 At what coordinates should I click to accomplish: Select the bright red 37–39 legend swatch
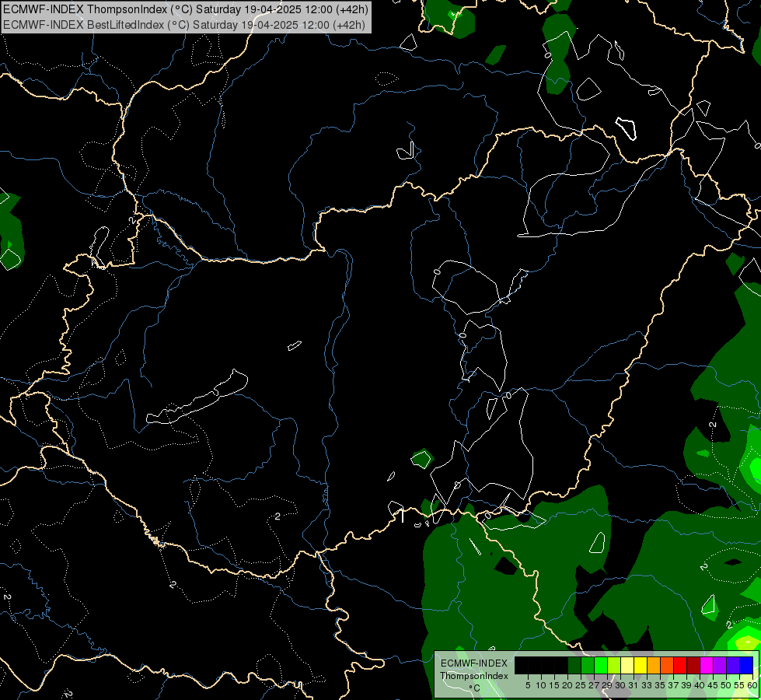click(680, 665)
